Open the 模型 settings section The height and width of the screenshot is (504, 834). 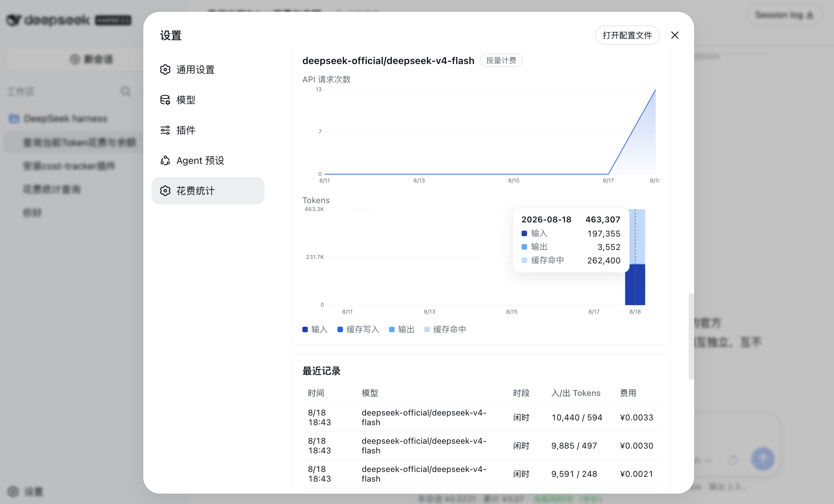tap(208, 100)
